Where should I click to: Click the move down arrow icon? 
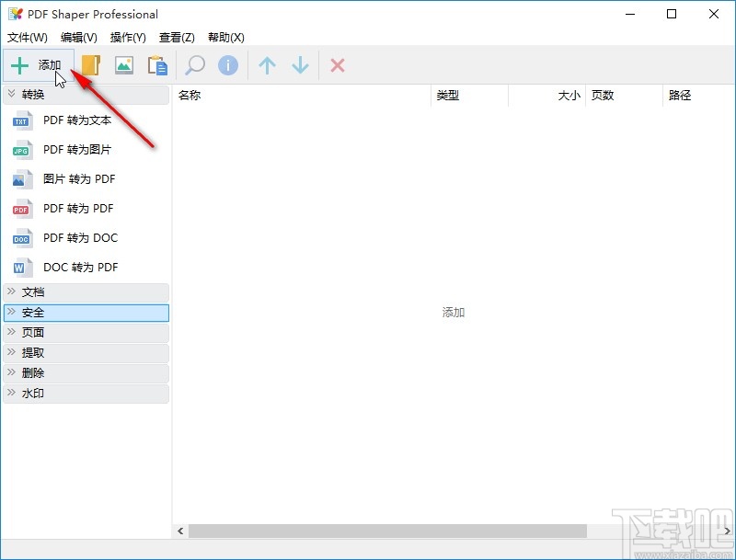299,64
